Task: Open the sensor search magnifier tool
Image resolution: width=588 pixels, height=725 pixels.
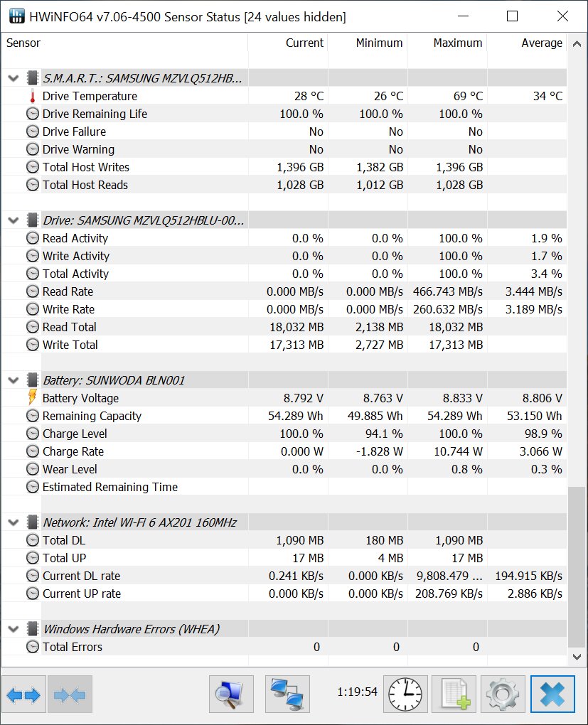Action: (231, 694)
